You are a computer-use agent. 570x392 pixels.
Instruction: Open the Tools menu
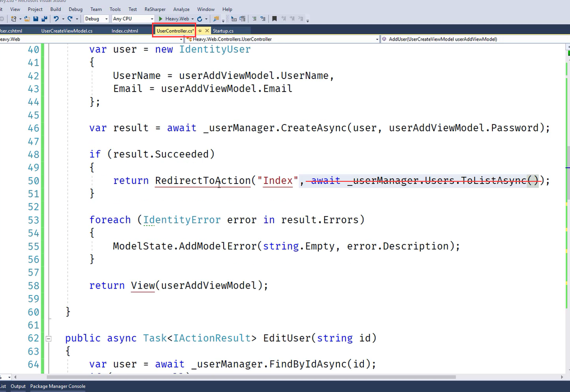pyautogui.click(x=115, y=9)
